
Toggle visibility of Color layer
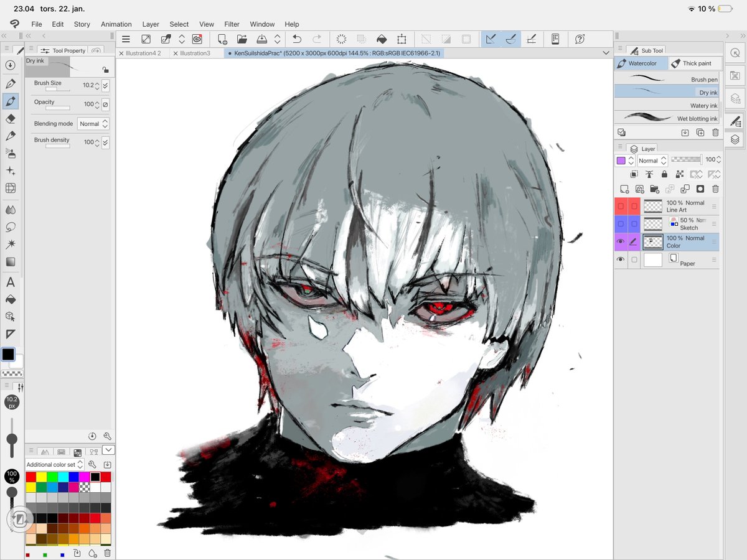pyautogui.click(x=620, y=242)
